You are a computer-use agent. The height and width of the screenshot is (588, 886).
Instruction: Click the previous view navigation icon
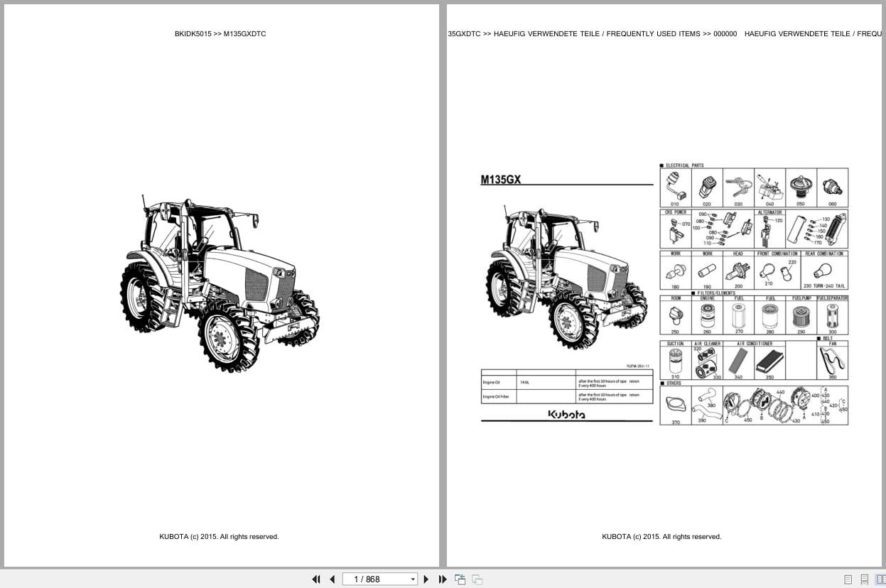[460, 579]
